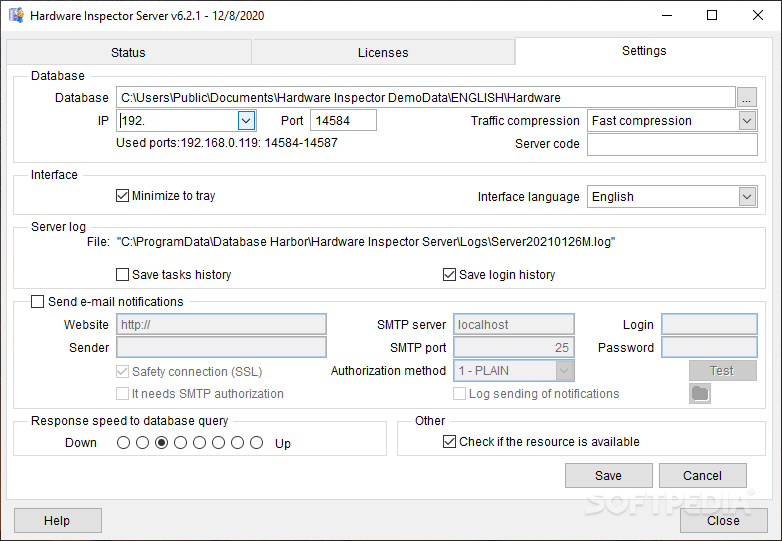The image size is (782, 541).
Task: Open the Authorization method dropdown
Action: point(564,371)
